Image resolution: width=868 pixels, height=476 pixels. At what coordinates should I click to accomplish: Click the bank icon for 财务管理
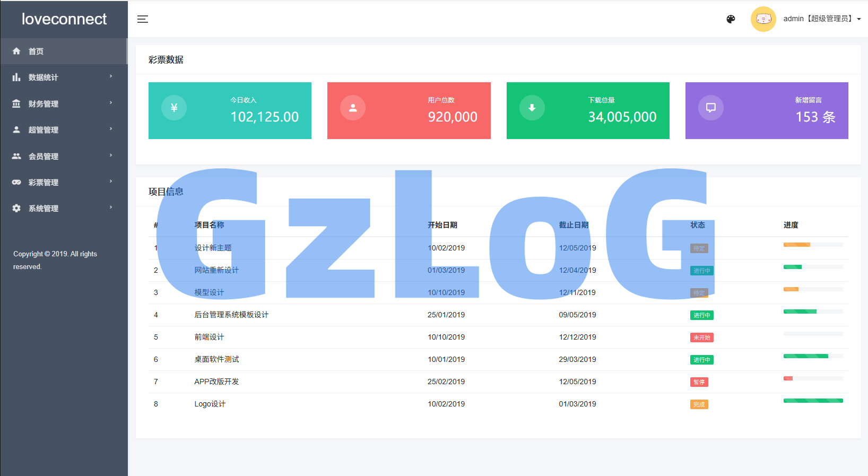click(x=16, y=103)
